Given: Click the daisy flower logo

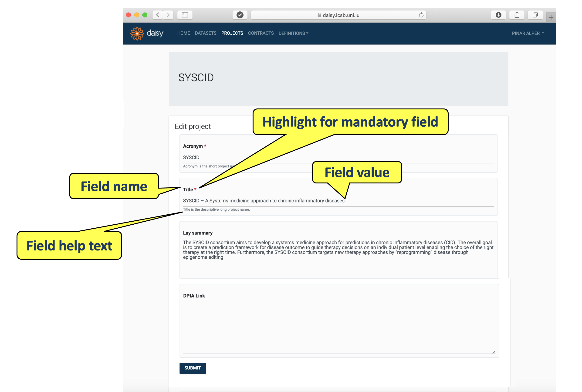Looking at the screenshot, I should point(137,33).
